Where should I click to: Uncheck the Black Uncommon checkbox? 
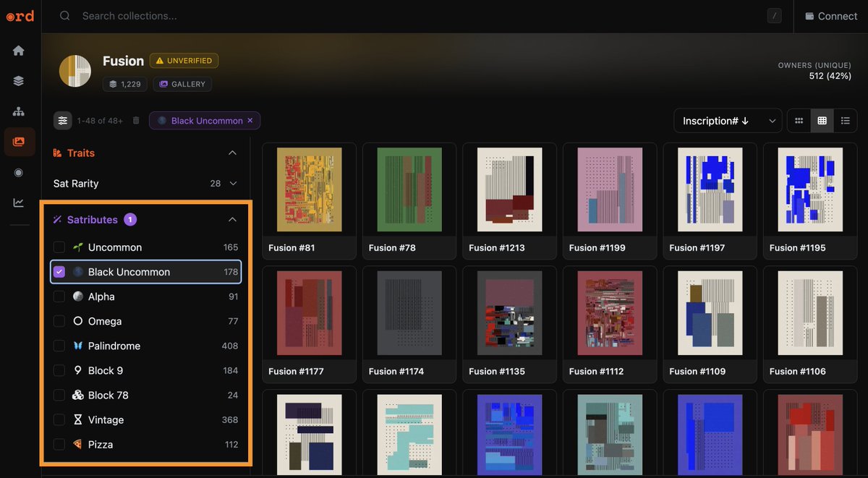(x=59, y=272)
